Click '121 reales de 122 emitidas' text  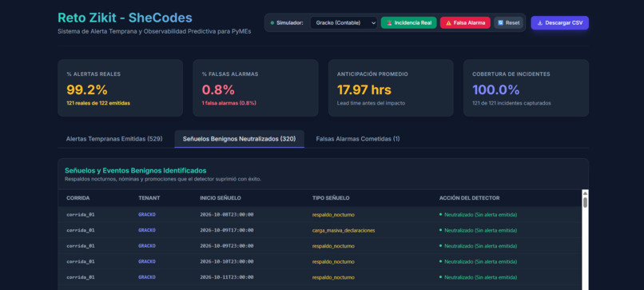point(98,103)
